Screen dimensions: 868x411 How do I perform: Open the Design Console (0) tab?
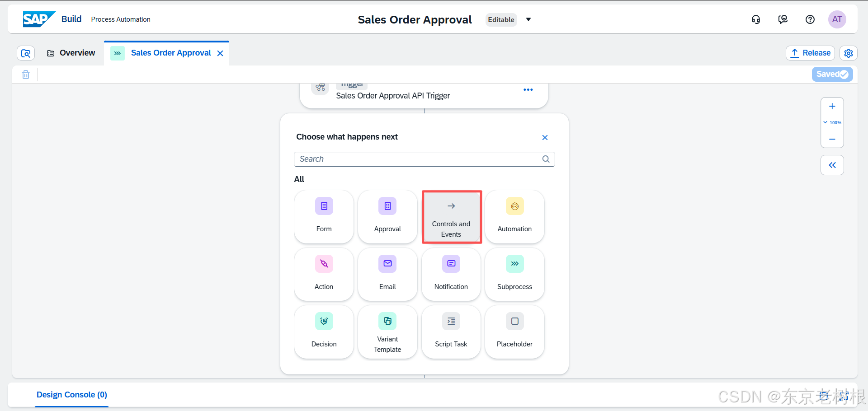point(71,395)
